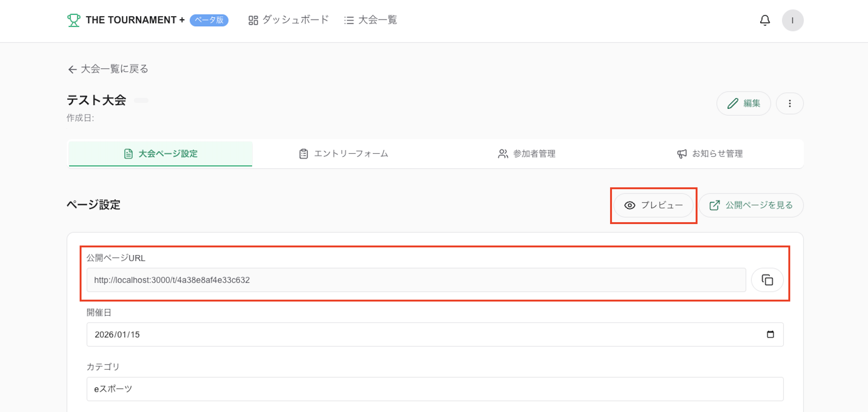Click the 開催日 date field
868x412 pixels.
click(x=404, y=335)
